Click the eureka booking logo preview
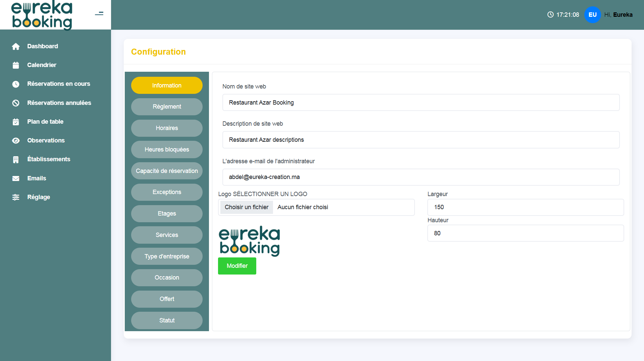 [250, 241]
